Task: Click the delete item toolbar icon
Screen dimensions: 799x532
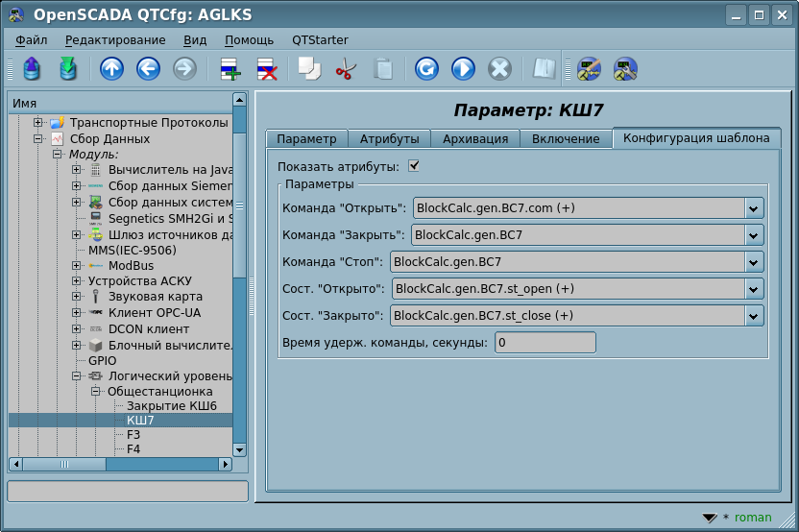Action: [x=266, y=69]
